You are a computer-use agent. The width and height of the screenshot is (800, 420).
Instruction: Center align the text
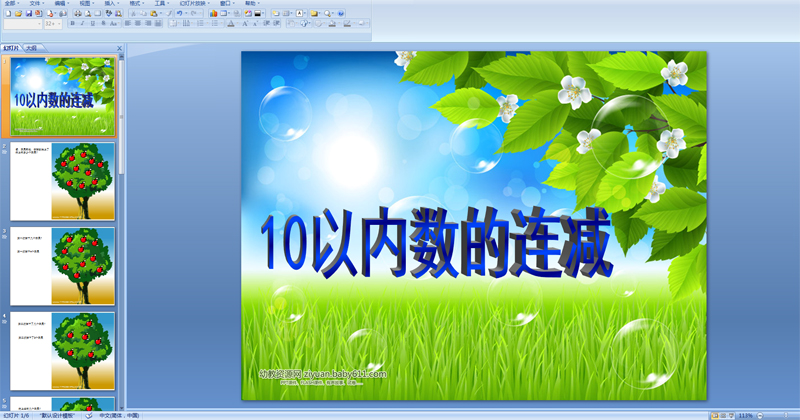click(138, 23)
